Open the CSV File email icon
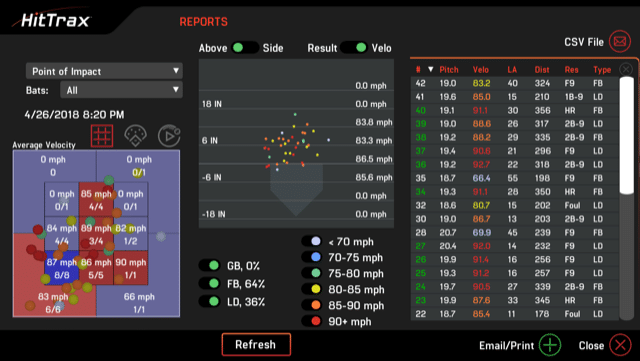The height and width of the screenshot is (361, 640). click(x=620, y=41)
